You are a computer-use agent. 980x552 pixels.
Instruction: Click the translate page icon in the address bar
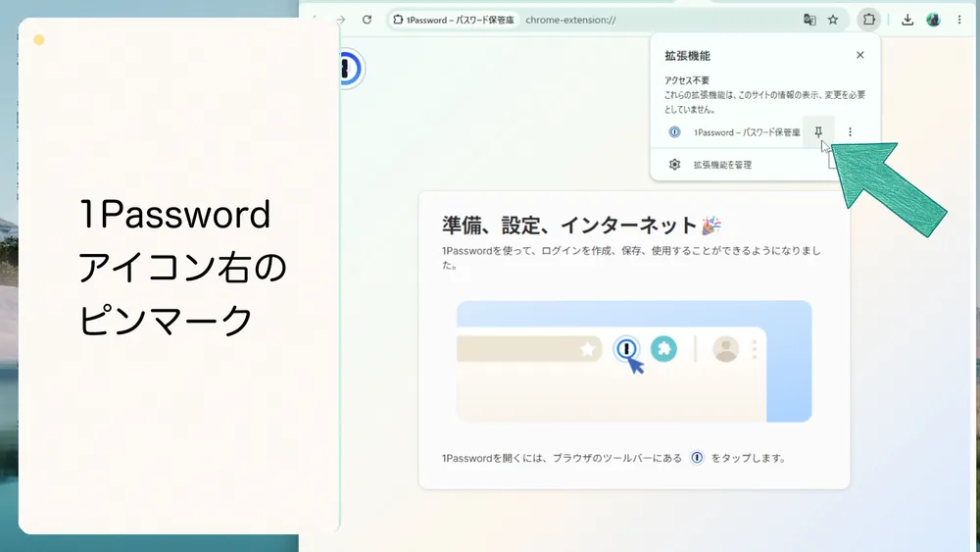point(809,20)
